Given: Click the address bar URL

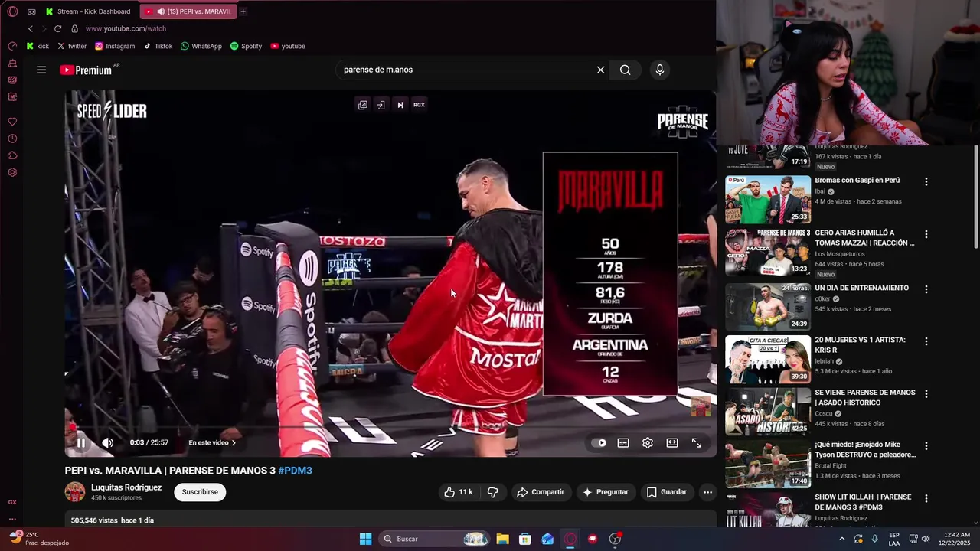Looking at the screenshot, I should (x=126, y=28).
